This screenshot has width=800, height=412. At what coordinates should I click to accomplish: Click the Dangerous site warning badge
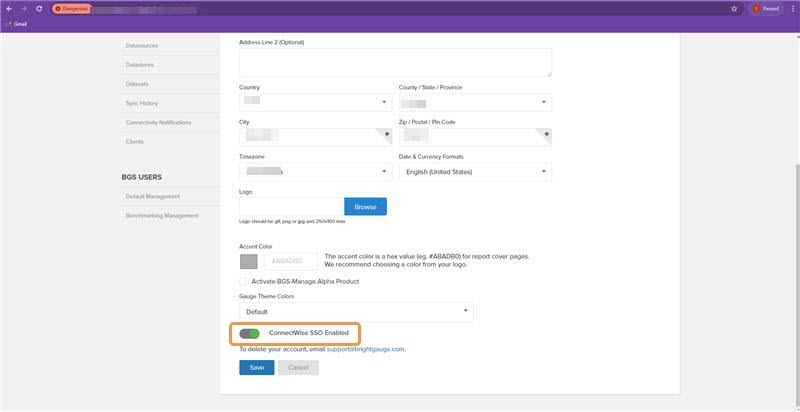(x=72, y=9)
